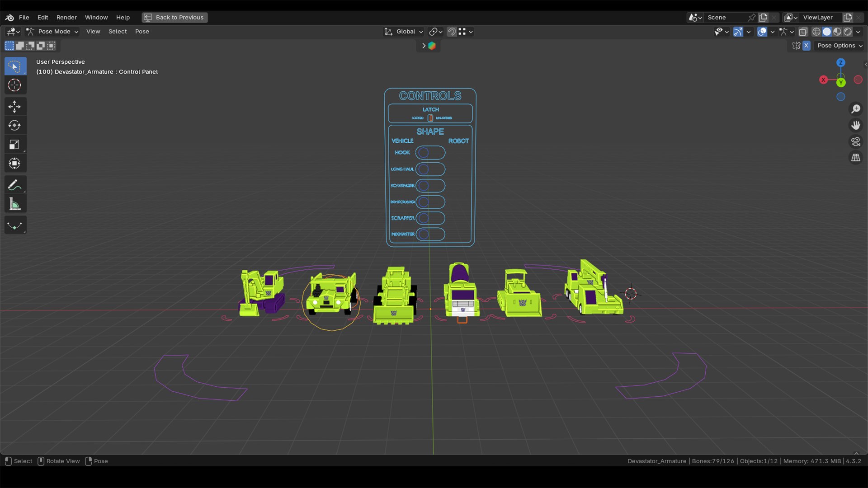Open overlays options dropdown arrow

click(x=772, y=32)
